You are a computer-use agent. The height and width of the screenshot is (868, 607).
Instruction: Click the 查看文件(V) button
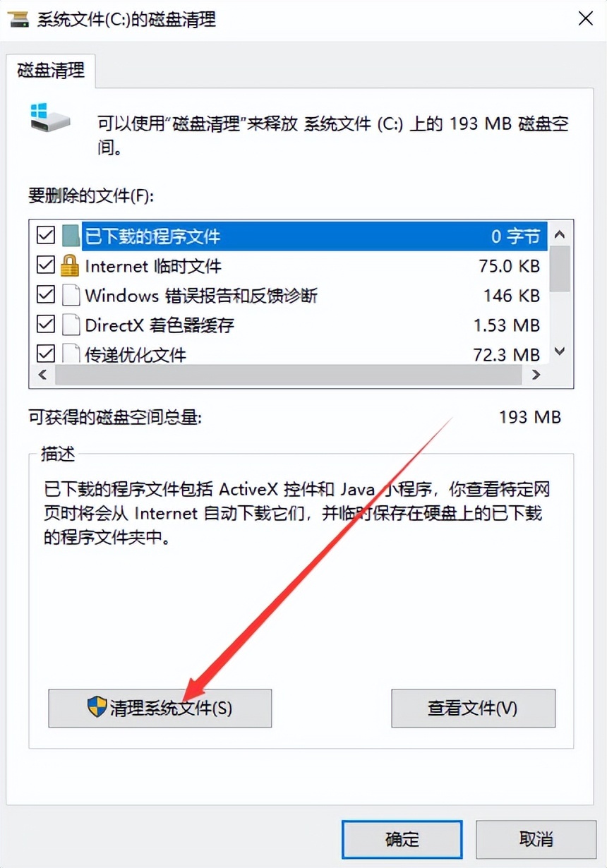pos(473,708)
